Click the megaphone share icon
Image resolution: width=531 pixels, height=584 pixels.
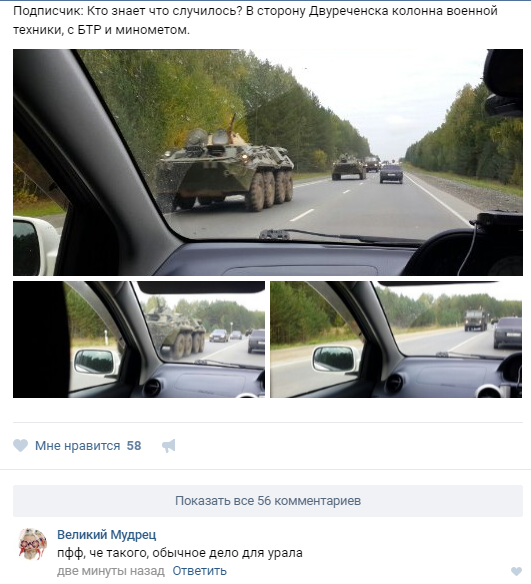click(x=169, y=445)
